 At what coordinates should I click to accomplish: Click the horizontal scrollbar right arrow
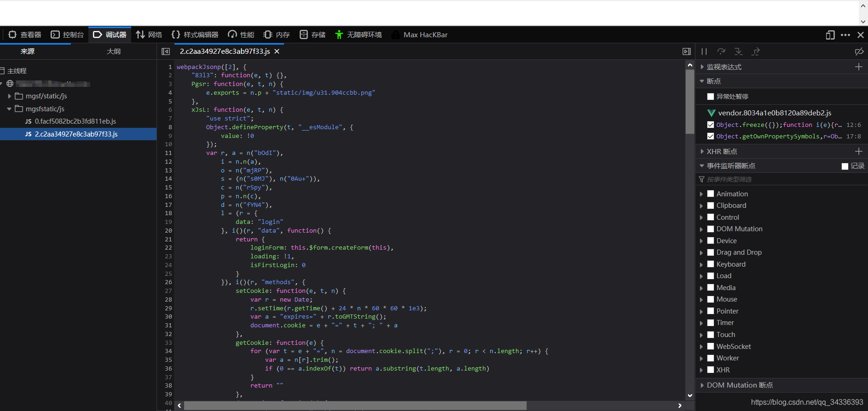(x=680, y=405)
